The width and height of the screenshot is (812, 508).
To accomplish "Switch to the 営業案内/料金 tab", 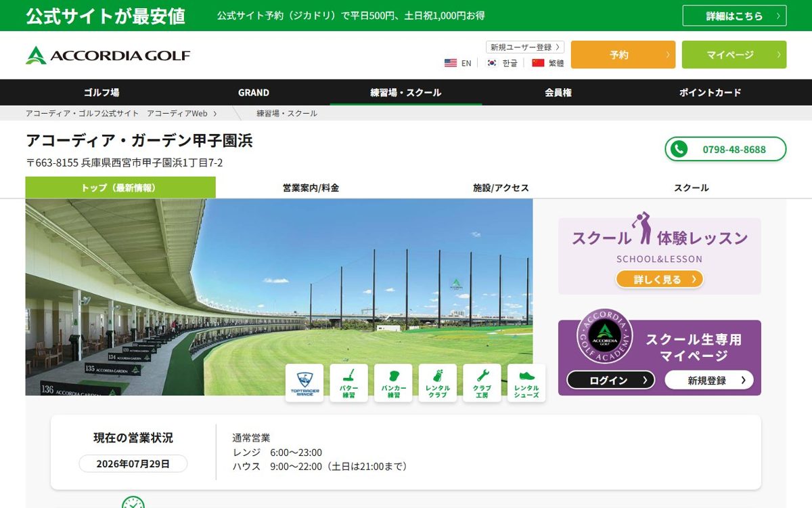I will pyautogui.click(x=311, y=188).
